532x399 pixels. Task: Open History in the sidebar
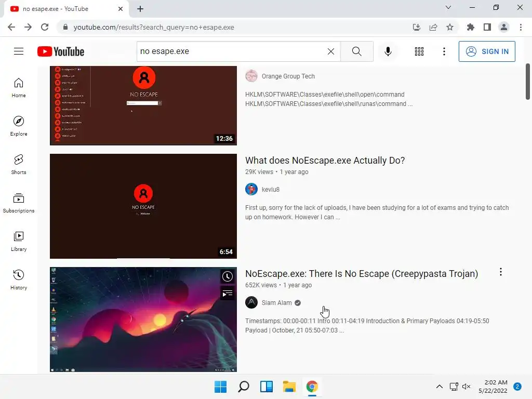click(19, 280)
